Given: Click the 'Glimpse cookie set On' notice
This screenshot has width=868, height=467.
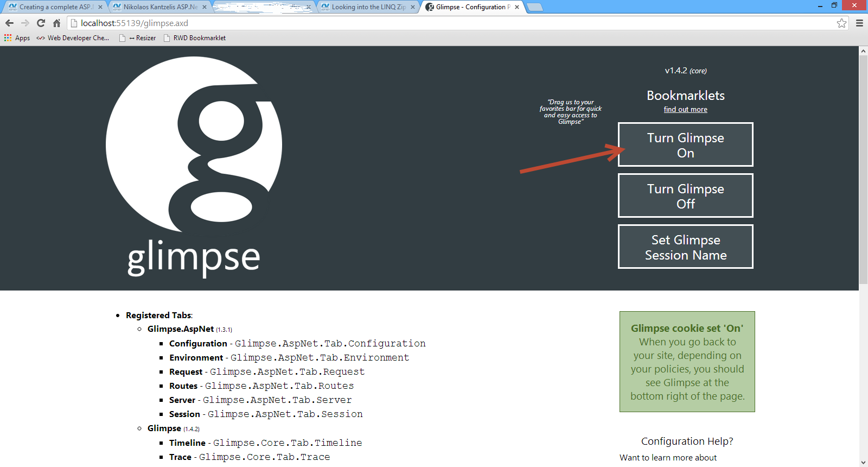Looking at the screenshot, I should coord(687,362).
